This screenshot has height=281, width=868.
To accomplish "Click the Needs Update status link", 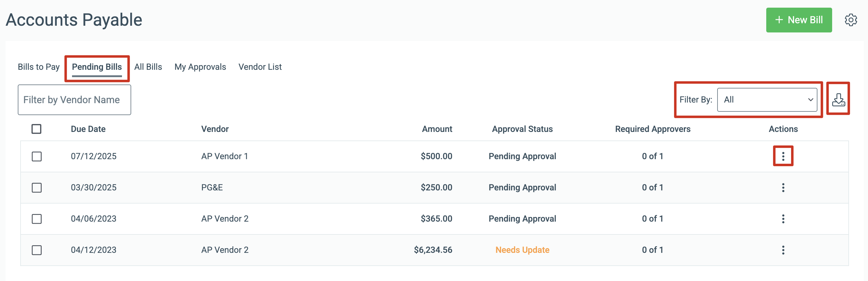I will click(x=522, y=250).
